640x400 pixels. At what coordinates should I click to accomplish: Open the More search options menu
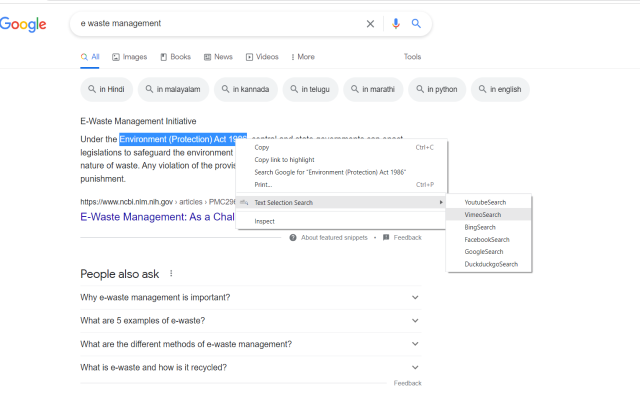pos(303,57)
